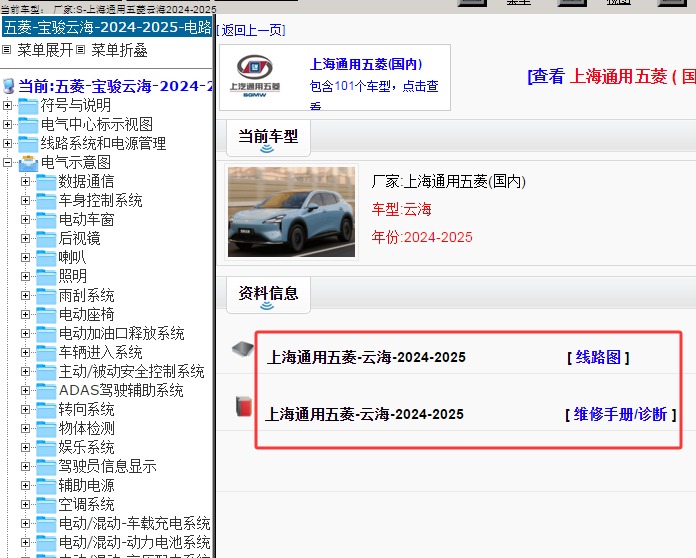Click 菜单折叠 to collapse all menus

(119, 50)
